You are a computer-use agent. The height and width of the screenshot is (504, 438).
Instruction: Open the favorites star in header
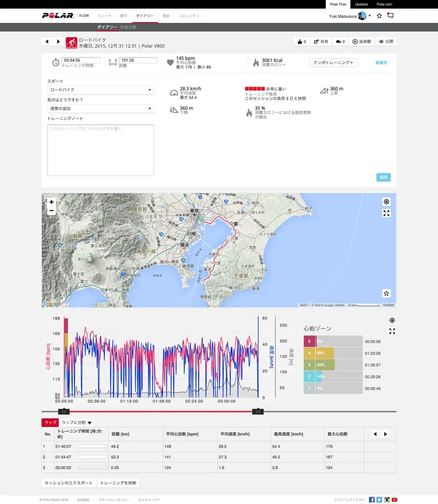(x=379, y=16)
